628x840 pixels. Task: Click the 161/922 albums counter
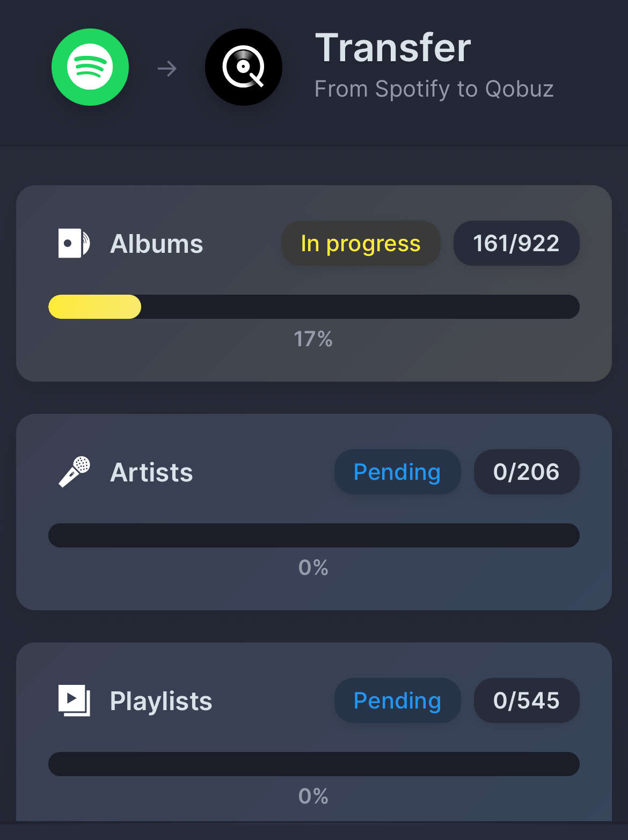tap(516, 243)
